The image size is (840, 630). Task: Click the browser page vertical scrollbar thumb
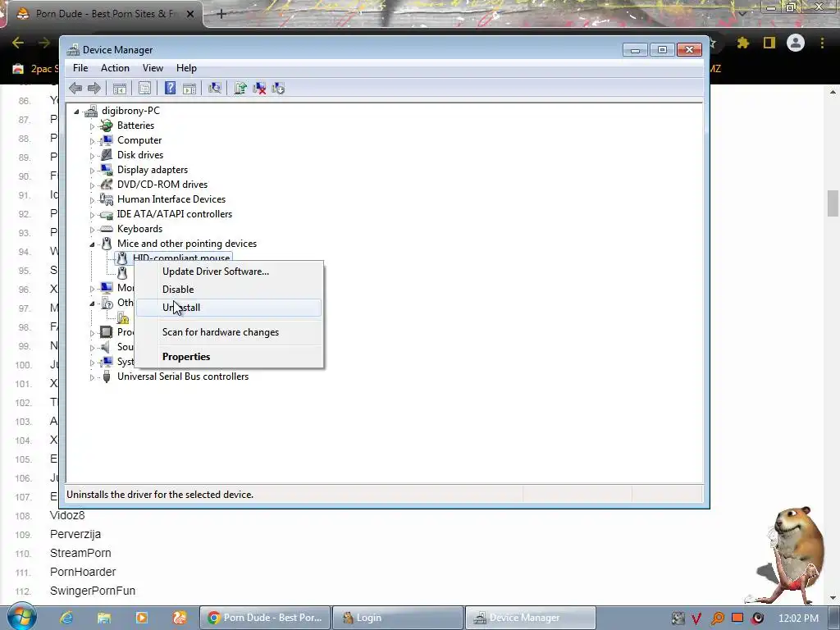(x=833, y=203)
